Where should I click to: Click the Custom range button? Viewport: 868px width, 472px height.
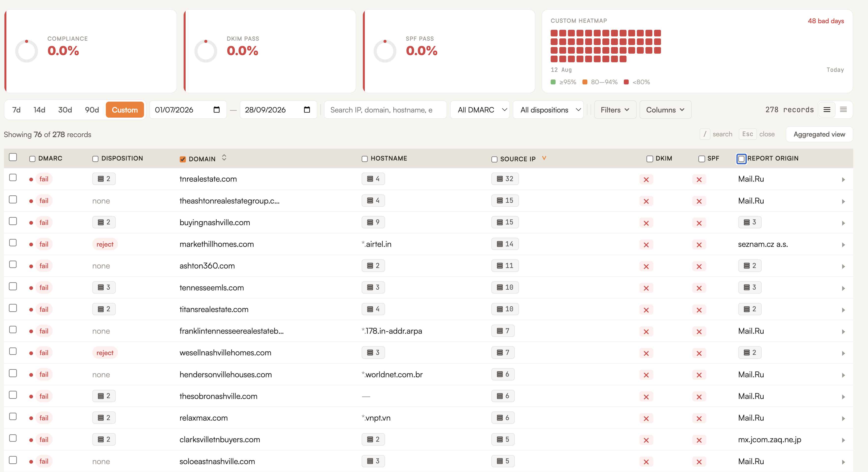pyautogui.click(x=125, y=110)
